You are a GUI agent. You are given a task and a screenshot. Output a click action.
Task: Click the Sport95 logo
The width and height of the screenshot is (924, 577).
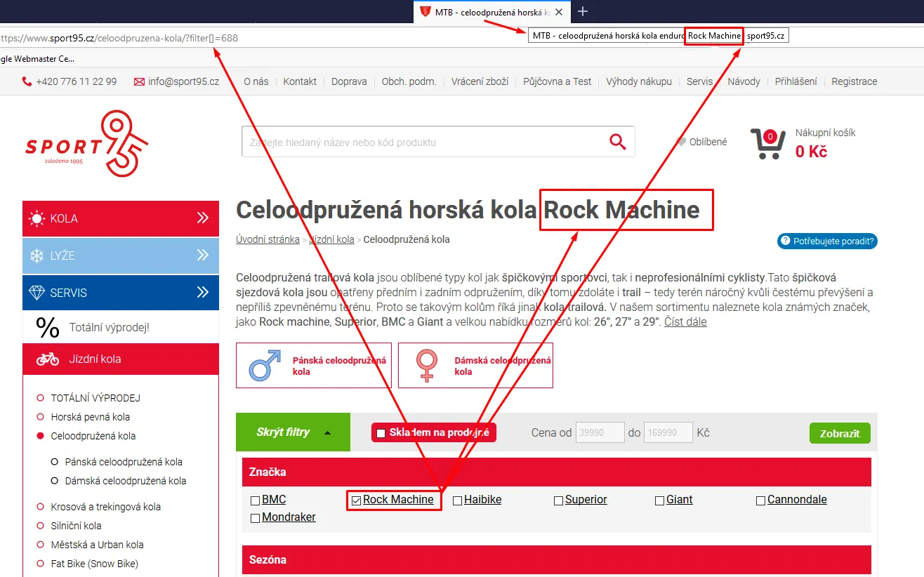click(86, 143)
